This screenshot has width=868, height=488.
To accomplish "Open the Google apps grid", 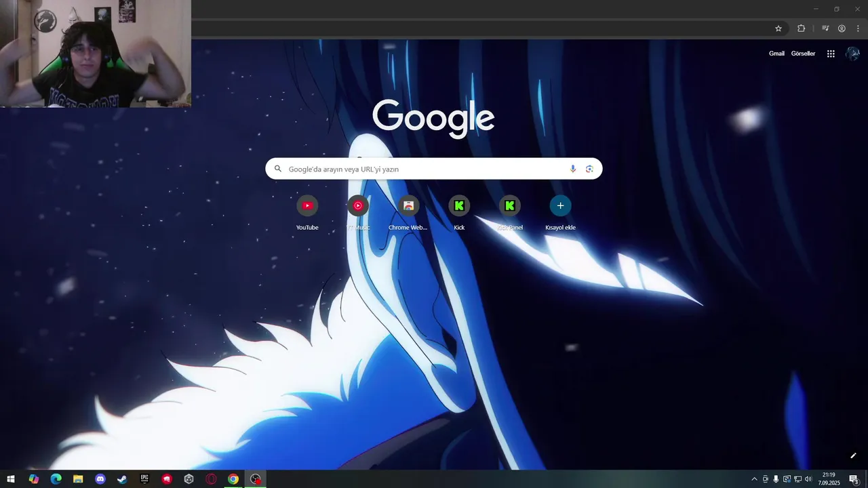I will (831, 54).
